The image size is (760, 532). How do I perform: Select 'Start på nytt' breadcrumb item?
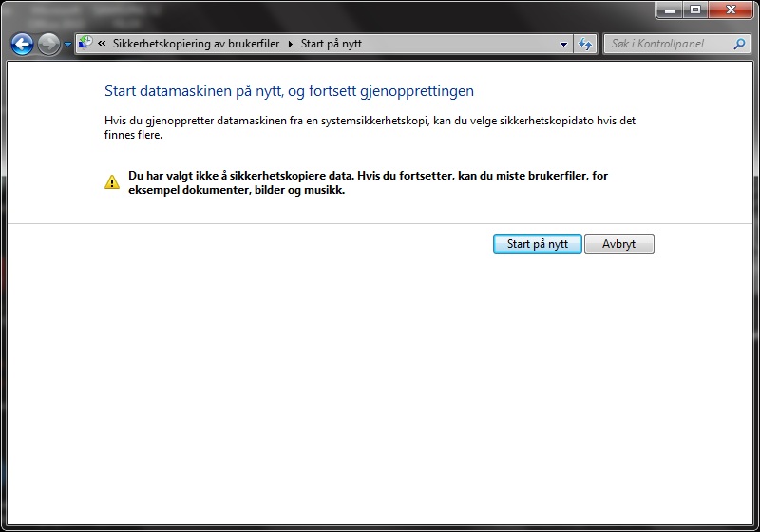tap(331, 44)
